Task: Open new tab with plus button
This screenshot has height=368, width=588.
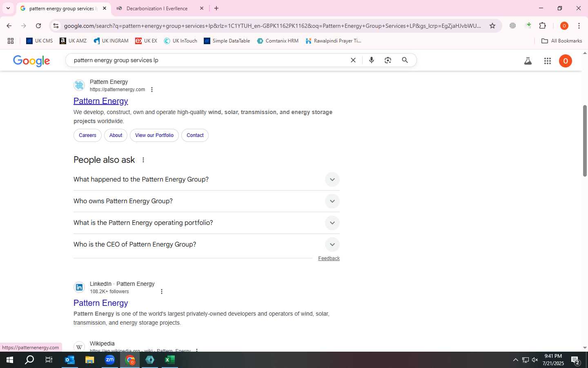Action: tap(216, 8)
